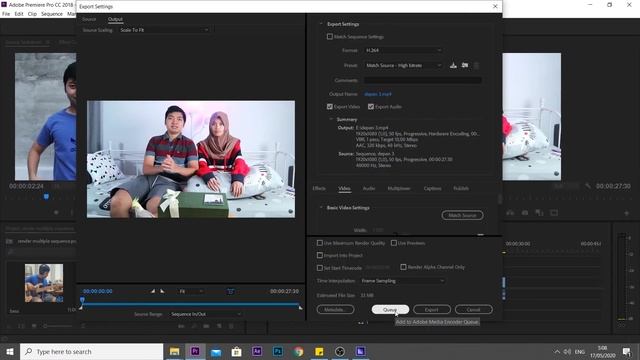The width and height of the screenshot is (640, 360).
Task: Toggle the aspect ratio correction icon in preview
Action: [231, 291]
